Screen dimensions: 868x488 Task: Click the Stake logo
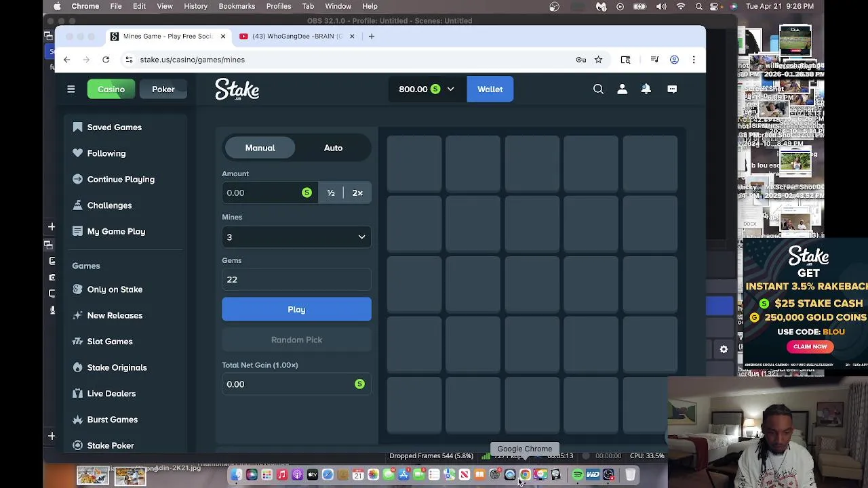(x=237, y=89)
